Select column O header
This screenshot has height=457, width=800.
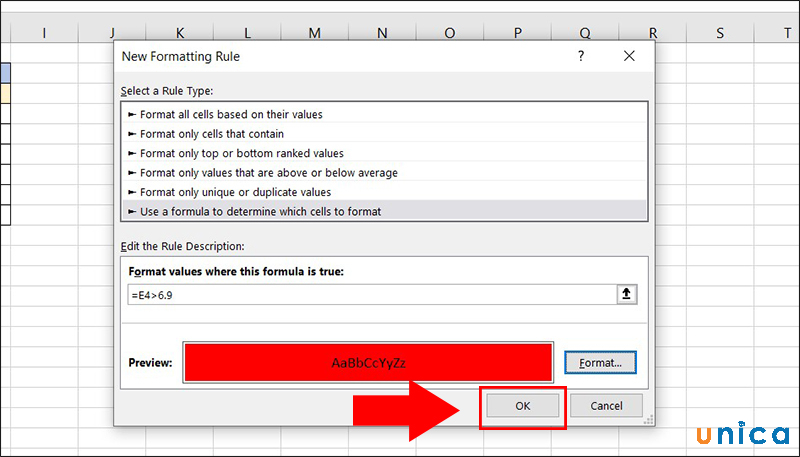[449, 33]
